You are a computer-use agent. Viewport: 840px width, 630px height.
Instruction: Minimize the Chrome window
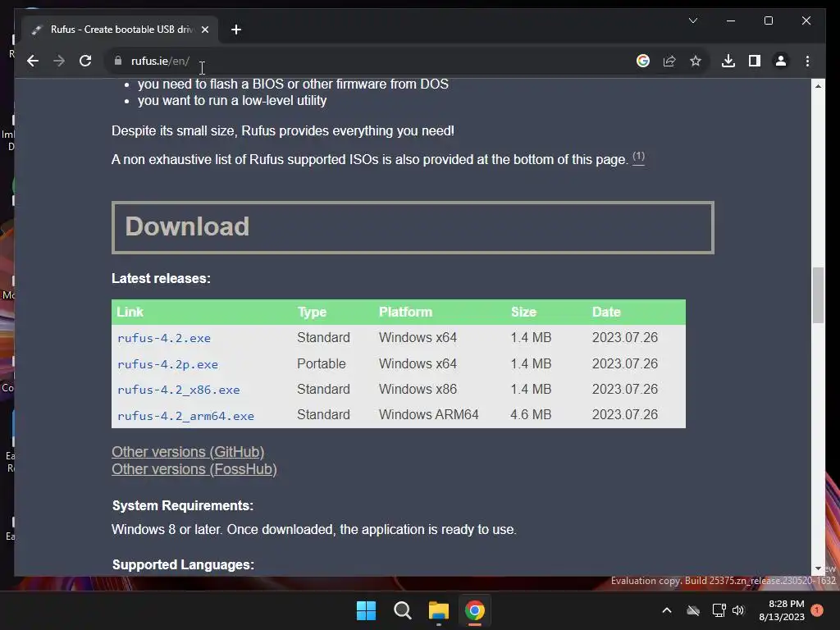[731, 21]
